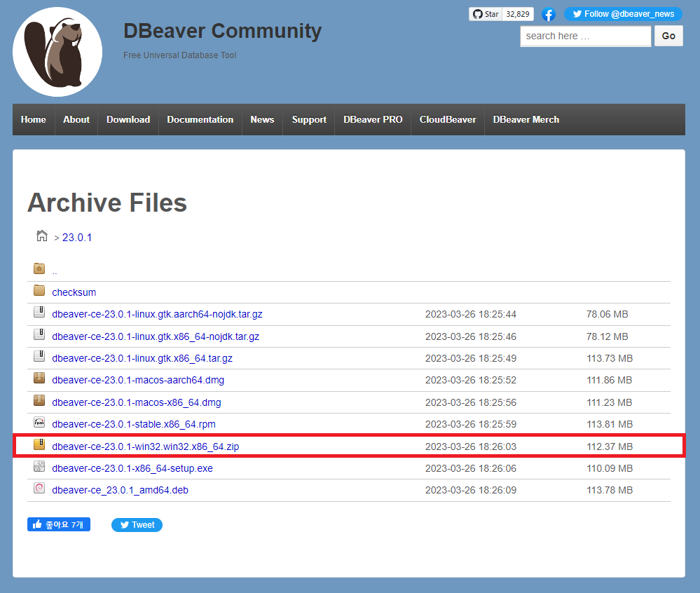Image resolution: width=700 pixels, height=593 pixels.
Task: Click the DBeaver Community site title
Action: [222, 32]
